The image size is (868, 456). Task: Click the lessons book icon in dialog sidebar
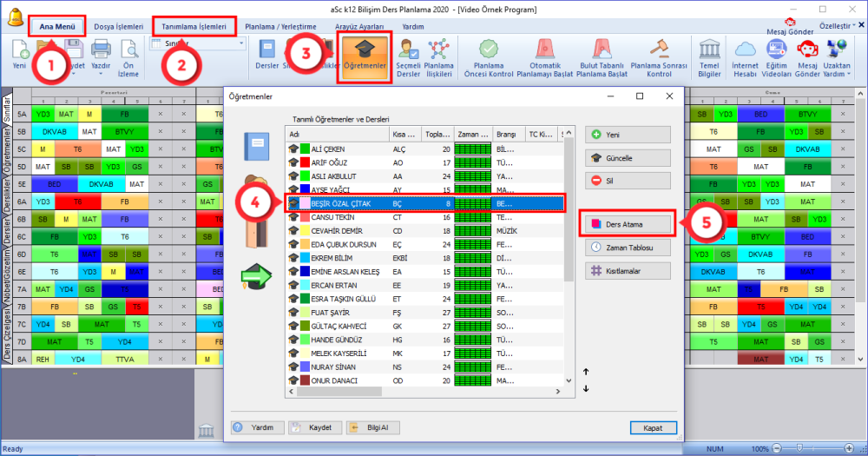click(x=256, y=146)
